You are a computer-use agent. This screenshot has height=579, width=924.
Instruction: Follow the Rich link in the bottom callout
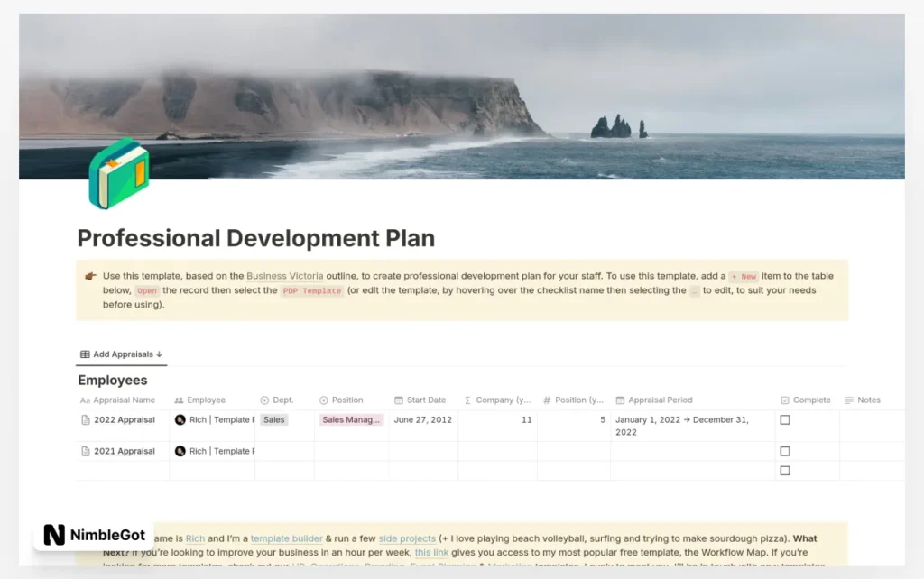(195, 538)
